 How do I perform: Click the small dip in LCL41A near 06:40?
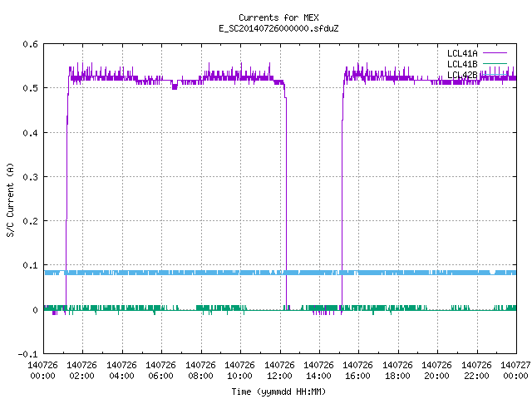click(x=175, y=86)
